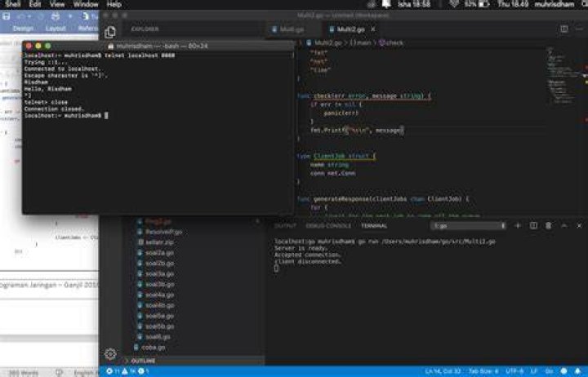Click the clock in macOS menu bar
The image size is (588, 377).
point(513,5)
